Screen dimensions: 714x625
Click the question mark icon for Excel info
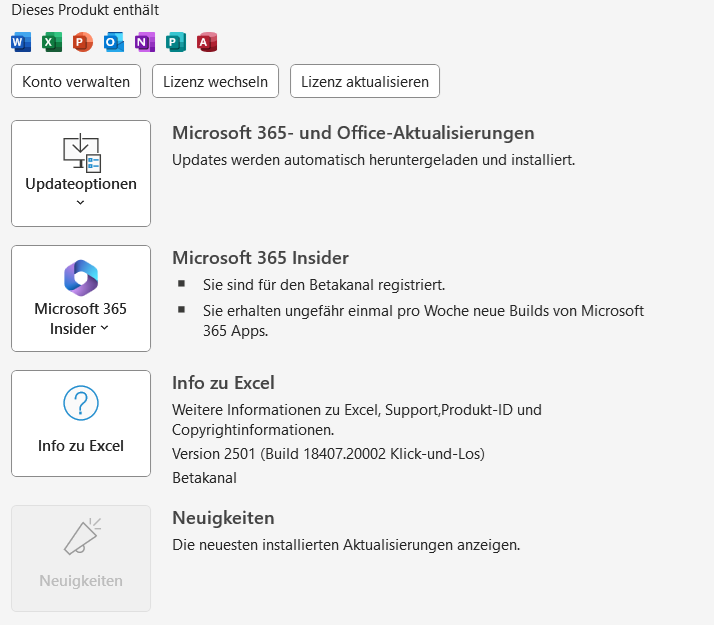click(x=81, y=403)
